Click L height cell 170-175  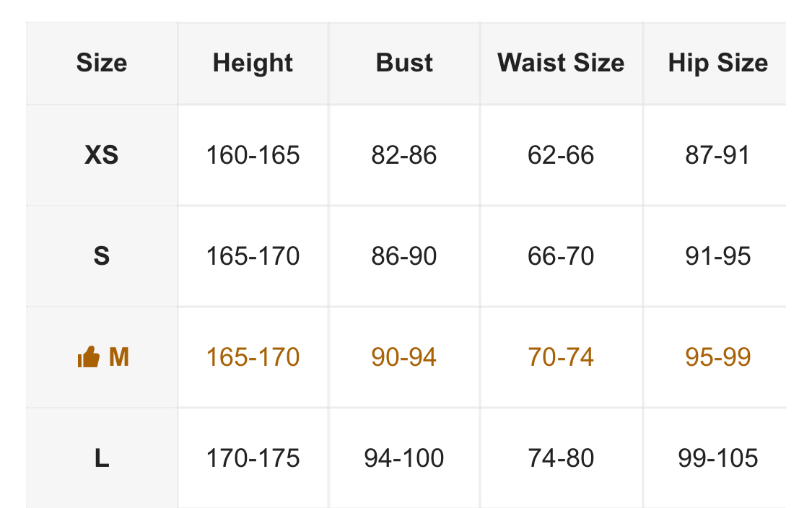(x=253, y=458)
